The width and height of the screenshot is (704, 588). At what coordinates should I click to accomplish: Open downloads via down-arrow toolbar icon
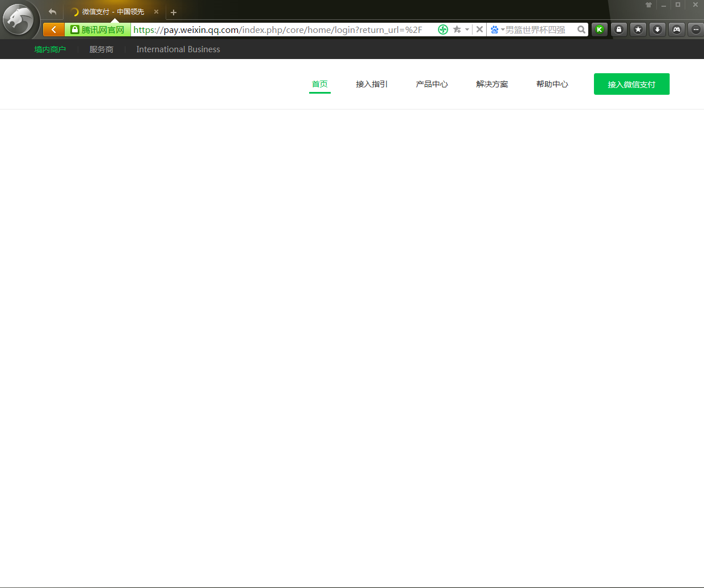point(657,30)
